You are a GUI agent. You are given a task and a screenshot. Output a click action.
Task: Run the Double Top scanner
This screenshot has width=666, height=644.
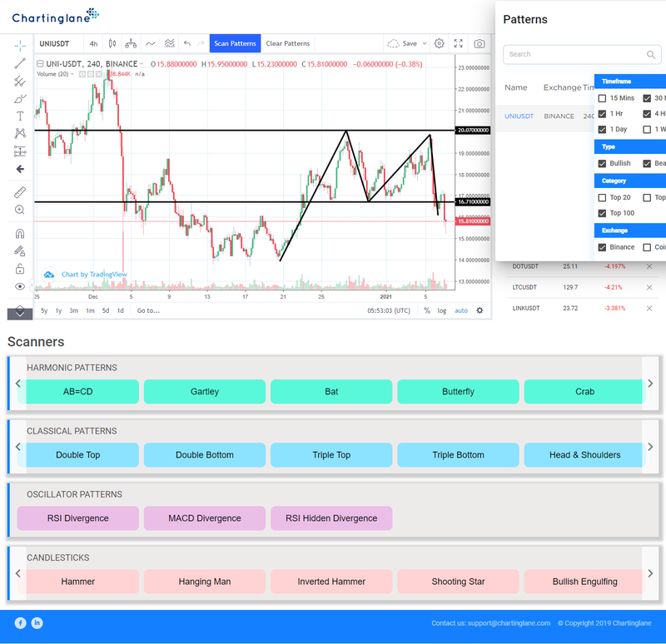pos(77,454)
